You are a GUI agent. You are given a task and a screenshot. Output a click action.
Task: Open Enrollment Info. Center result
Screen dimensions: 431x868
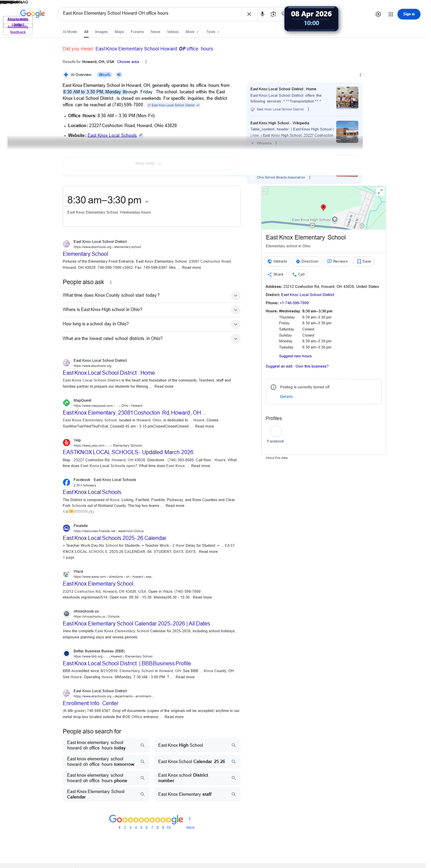91,703
